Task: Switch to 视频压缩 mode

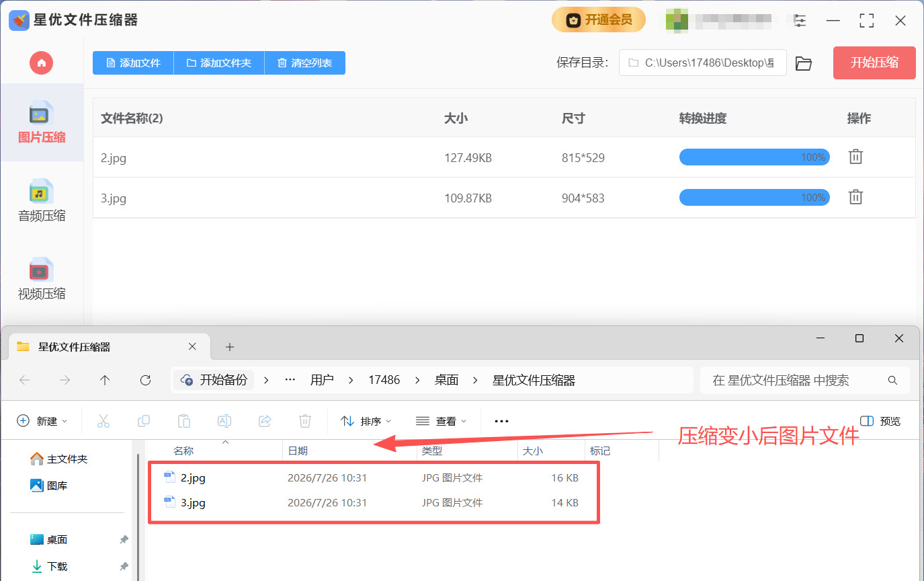Action: (x=42, y=279)
